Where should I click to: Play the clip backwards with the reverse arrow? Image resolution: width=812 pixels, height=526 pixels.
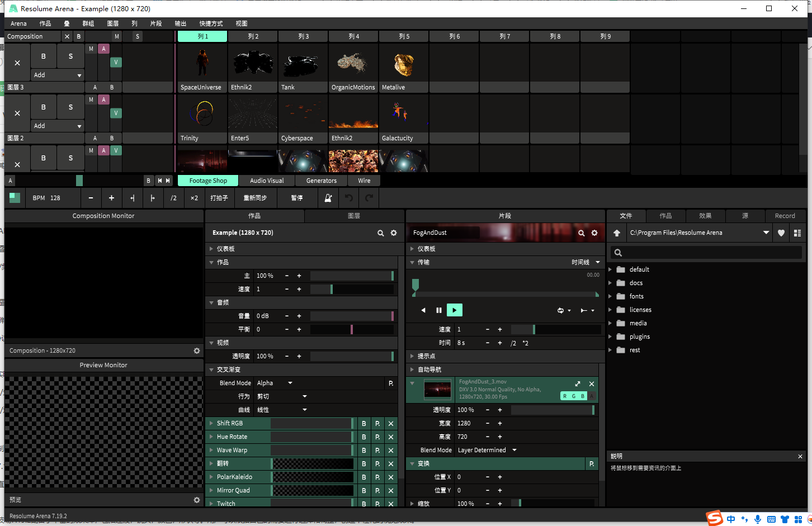point(423,310)
